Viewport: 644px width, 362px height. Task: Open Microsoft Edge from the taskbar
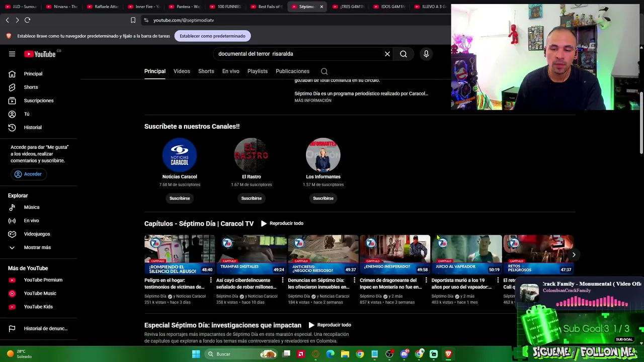click(x=331, y=354)
